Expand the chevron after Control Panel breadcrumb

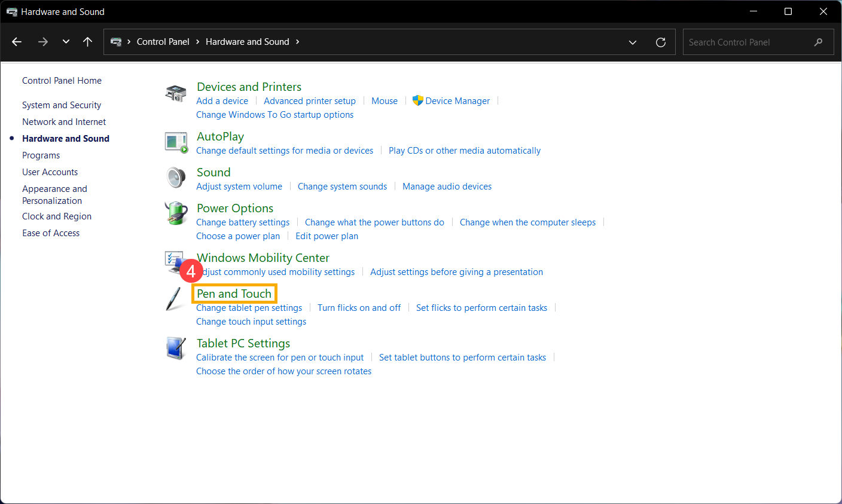[197, 42]
